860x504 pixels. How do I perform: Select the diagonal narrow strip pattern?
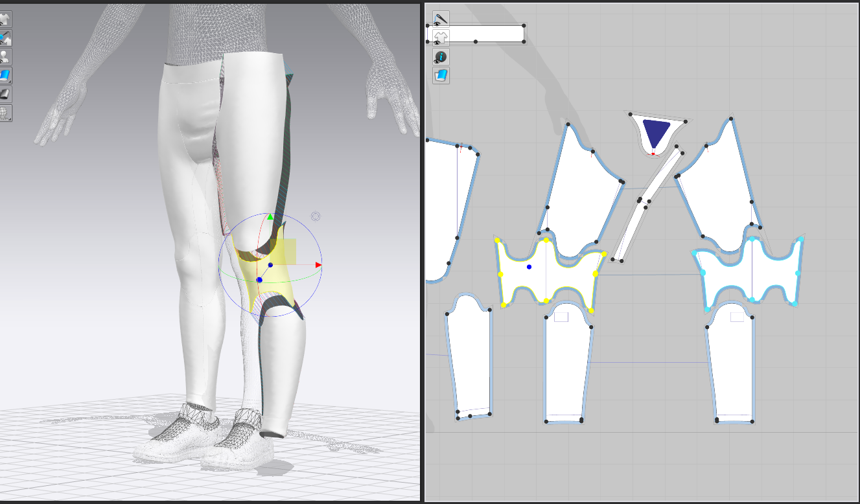click(648, 201)
